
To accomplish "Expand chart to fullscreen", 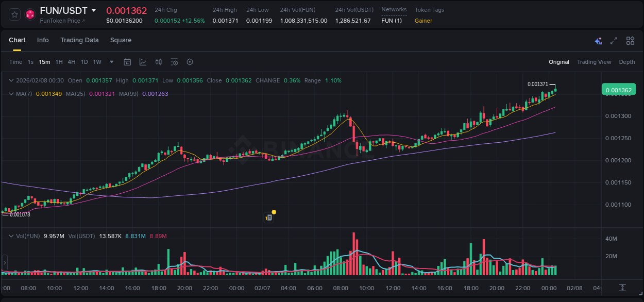I will tap(614, 41).
